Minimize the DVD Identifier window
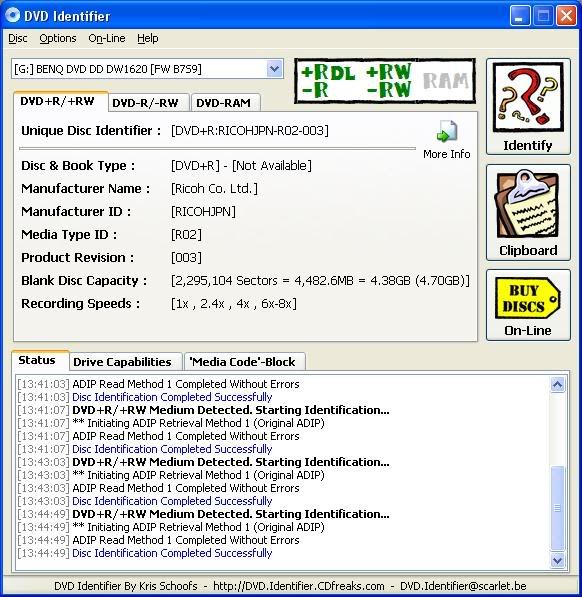This screenshot has height=597, width=582. (520, 16)
